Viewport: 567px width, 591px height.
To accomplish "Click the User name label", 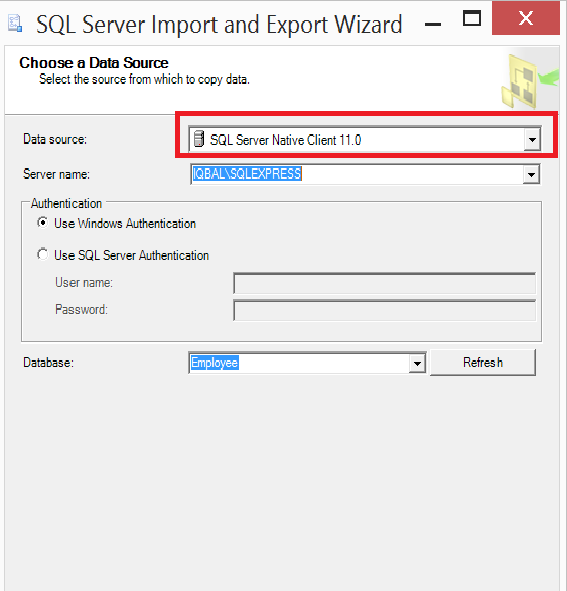I will click(x=84, y=282).
